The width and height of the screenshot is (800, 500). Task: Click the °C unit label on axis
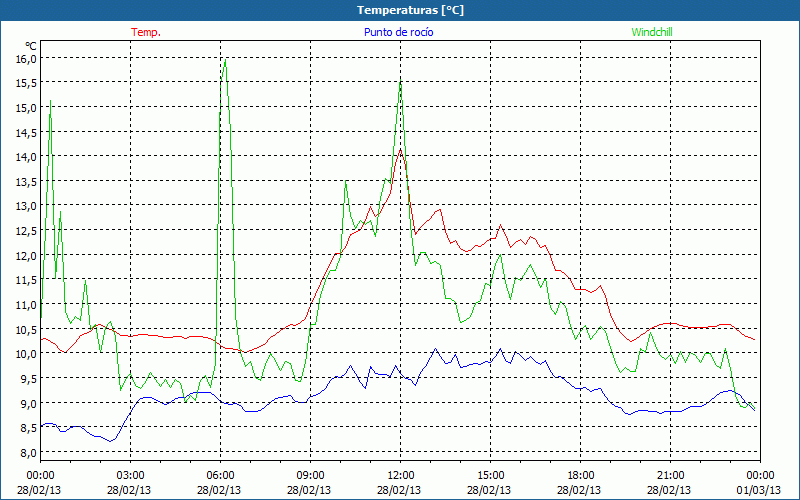(31, 46)
